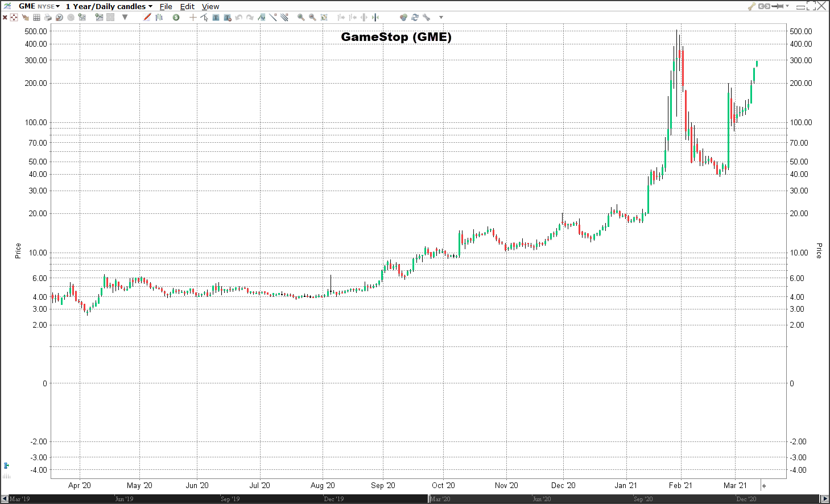Viewport: 830px width, 504px height.
Task: Click the 'Dec '19' label on timeline bar
Action: (334, 499)
